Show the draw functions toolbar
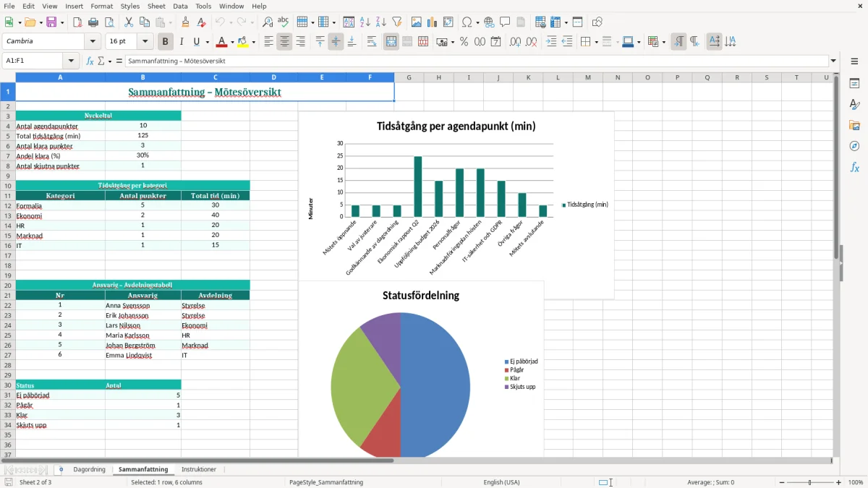 coord(597,22)
